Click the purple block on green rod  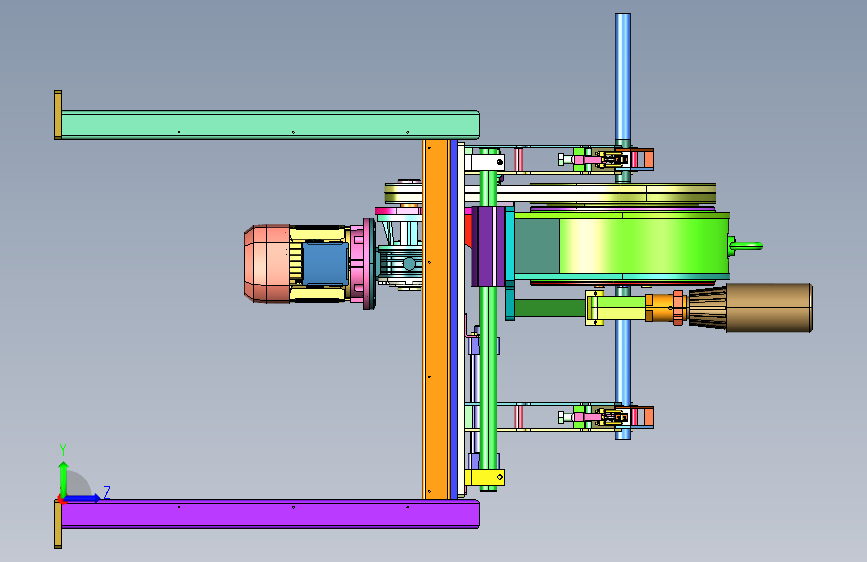coord(488,247)
